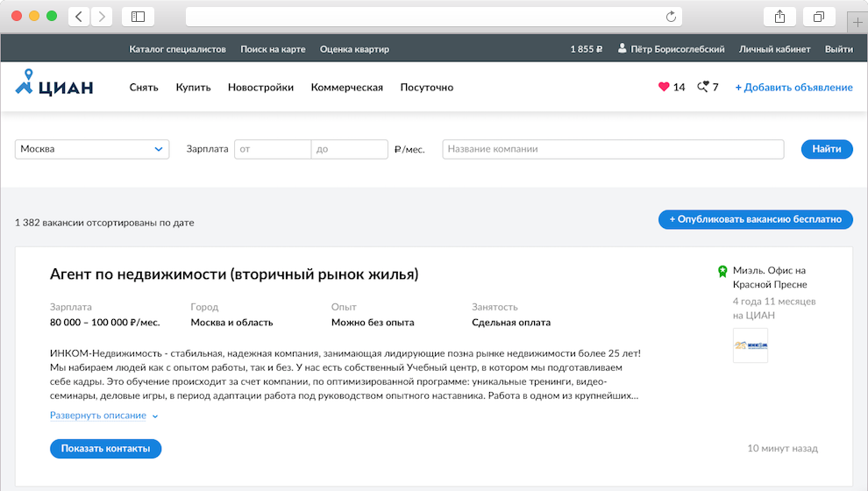Click the ЦИАН logo

pyautogui.click(x=53, y=83)
